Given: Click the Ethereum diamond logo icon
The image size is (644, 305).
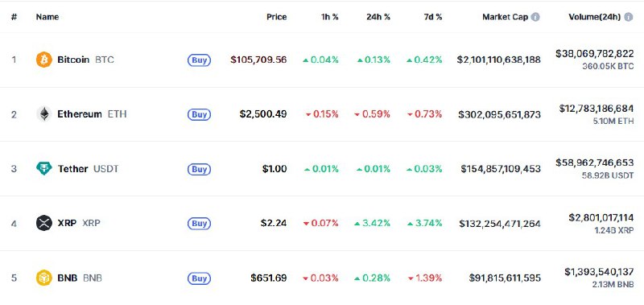Looking at the screenshot, I should click(44, 114).
